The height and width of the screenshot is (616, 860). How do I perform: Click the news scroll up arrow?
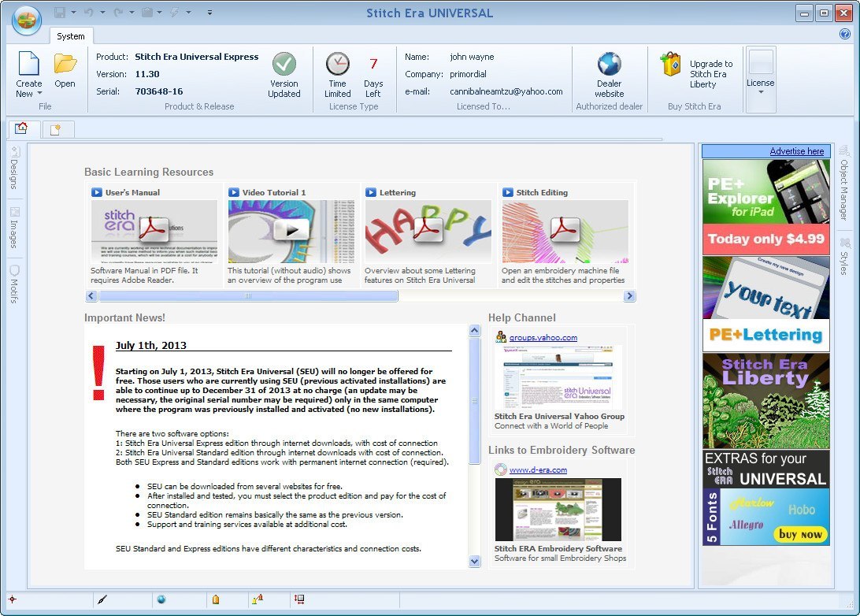pos(474,330)
